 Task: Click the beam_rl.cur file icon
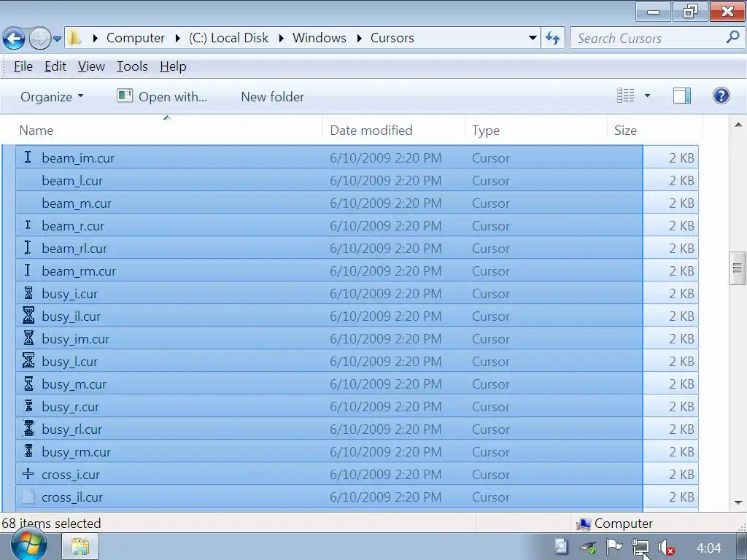click(x=28, y=248)
